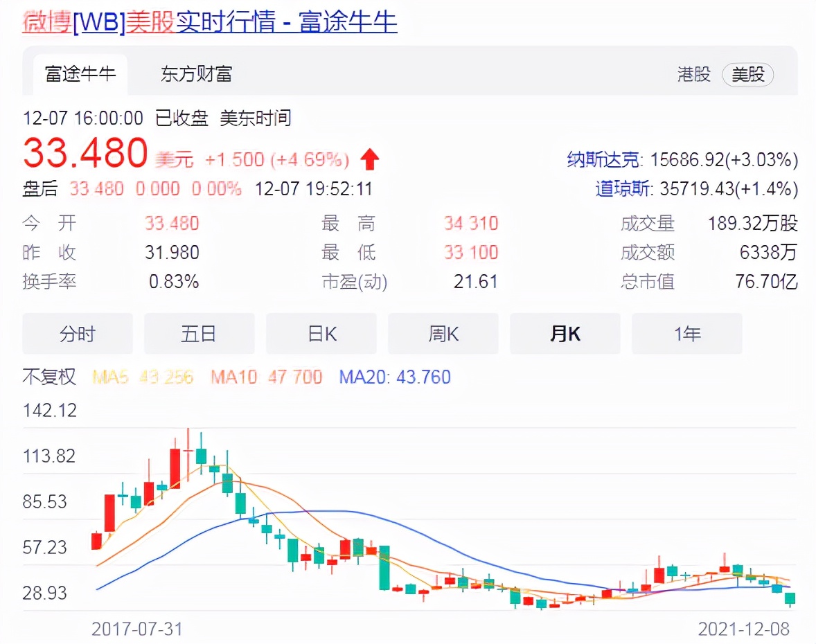Select the 富途牛牛 tab
816x644 pixels.
[x=80, y=75]
